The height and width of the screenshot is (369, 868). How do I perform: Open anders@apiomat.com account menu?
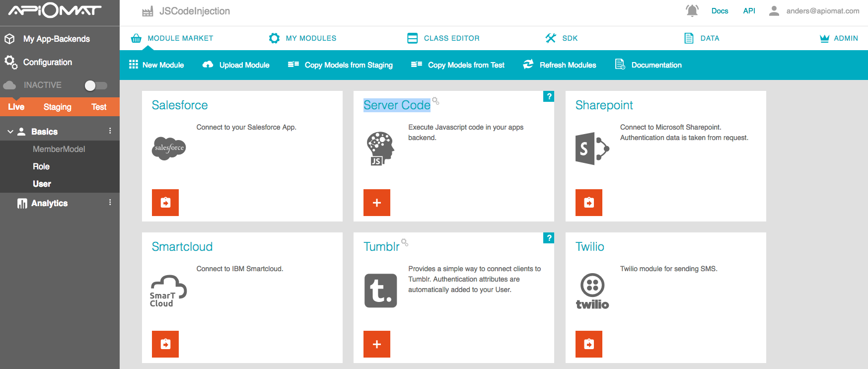(823, 11)
